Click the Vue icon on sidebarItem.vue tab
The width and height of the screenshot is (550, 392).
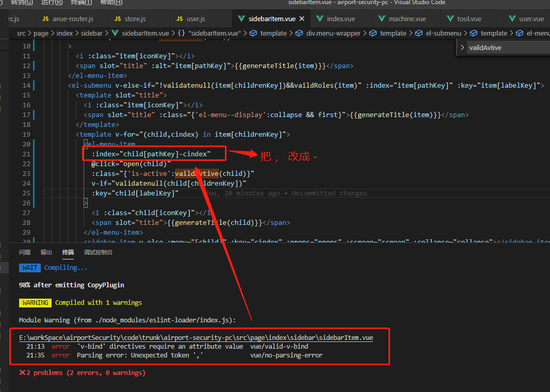241,19
